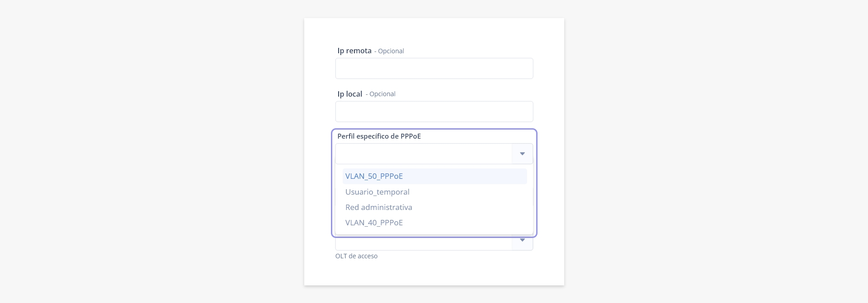Screen dimensions: 868x303
Task: Click the Ip remota label
Action: pos(354,51)
